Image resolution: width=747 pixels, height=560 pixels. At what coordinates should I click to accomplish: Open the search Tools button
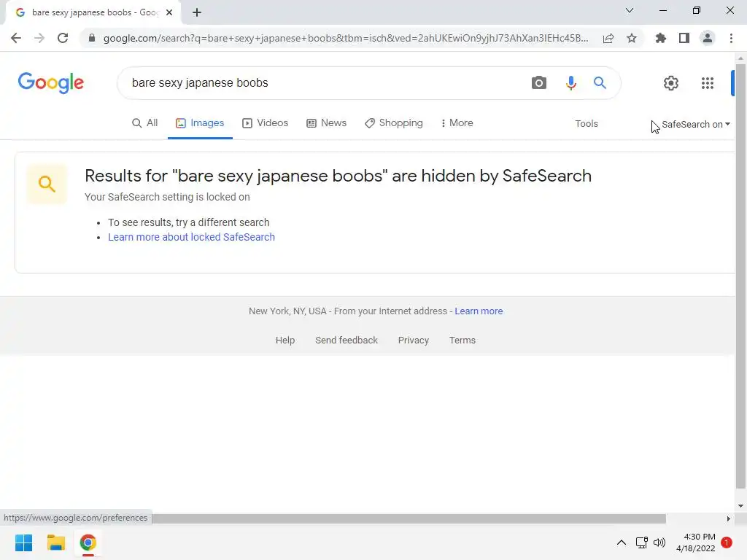[x=586, y=124]
